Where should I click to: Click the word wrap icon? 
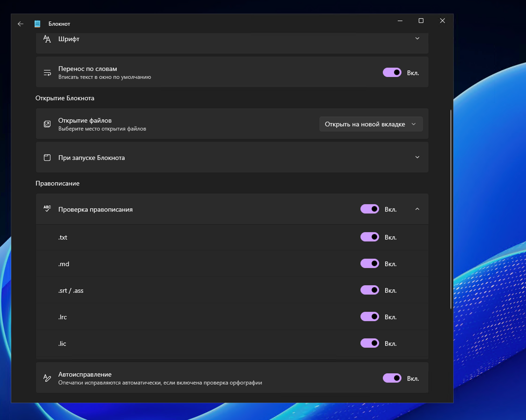point(47,73)
